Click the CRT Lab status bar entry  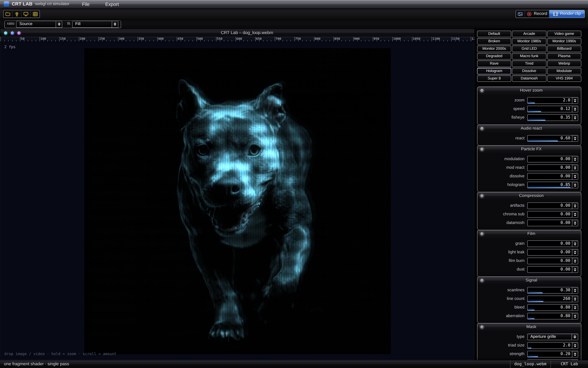pos(569,364)
